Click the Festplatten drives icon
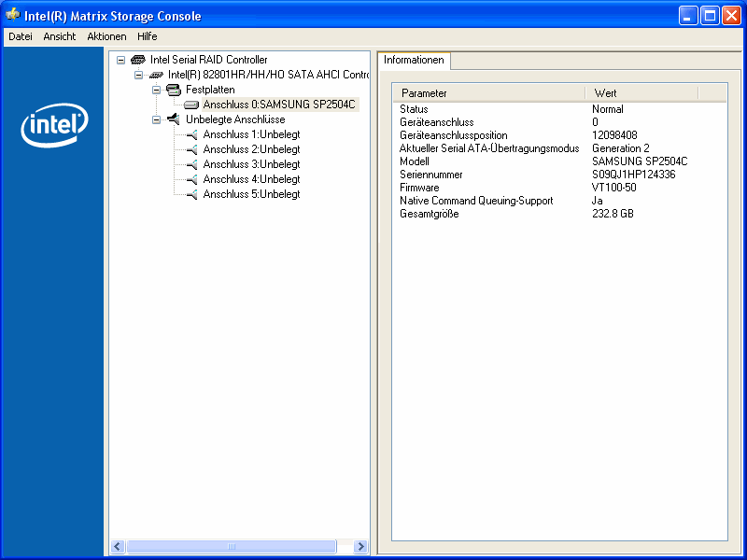 pyautogui.click(x=174, y=90)
